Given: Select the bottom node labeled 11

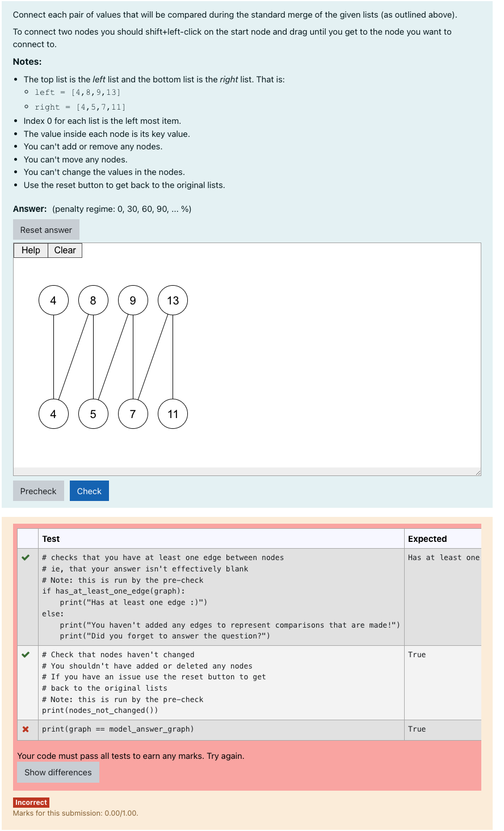Looking at the screenshot, I should point(173,414).
